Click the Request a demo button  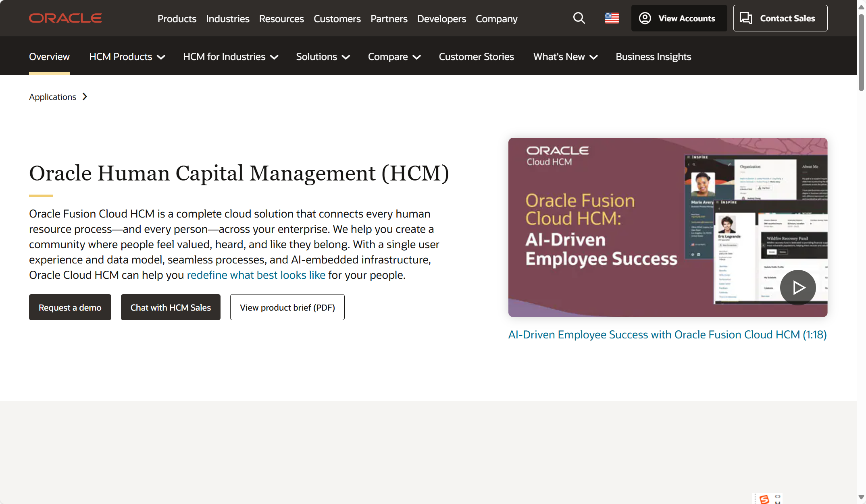click(70, 307)
